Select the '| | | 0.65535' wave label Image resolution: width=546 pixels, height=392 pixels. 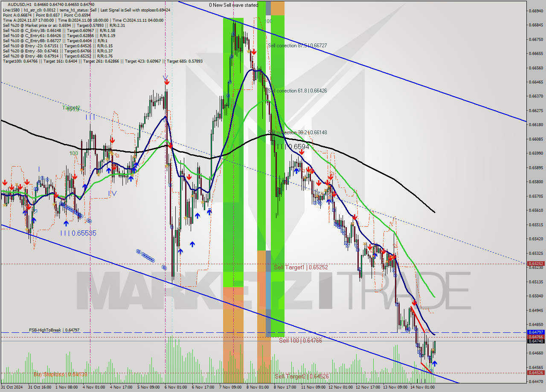pyautogui.click(x=78, y=233)
